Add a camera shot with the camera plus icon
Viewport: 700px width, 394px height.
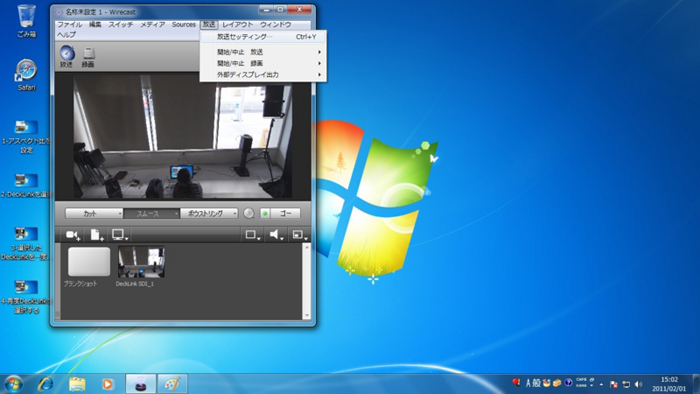tap(73, 235)
